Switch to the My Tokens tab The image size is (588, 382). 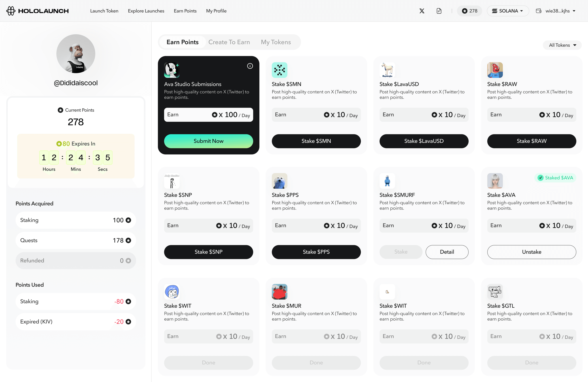tap(276, 42)
